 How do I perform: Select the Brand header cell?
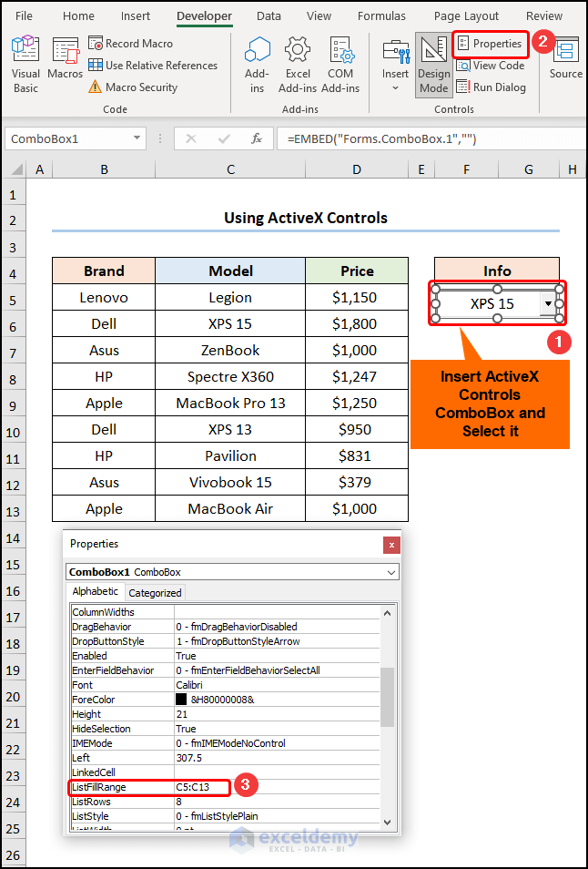104,271
